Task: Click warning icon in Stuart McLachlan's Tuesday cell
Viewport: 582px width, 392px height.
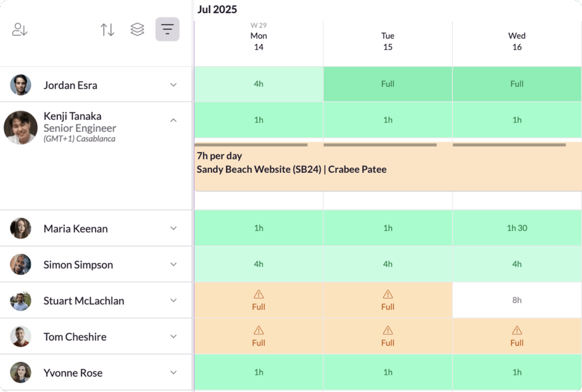Action: click(388, 294)
